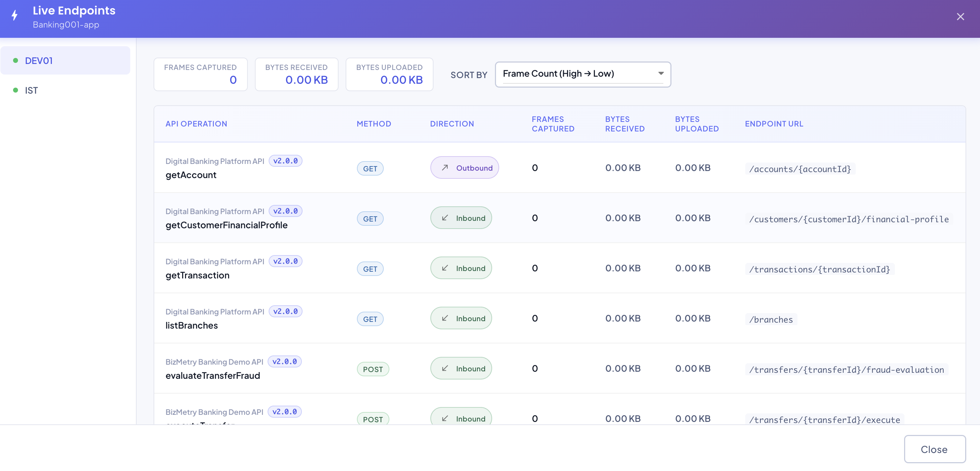This screenshot has width=980, height=471.
Task: Click the BYTES RECEIVED column header
Action: tap(625, 124)
